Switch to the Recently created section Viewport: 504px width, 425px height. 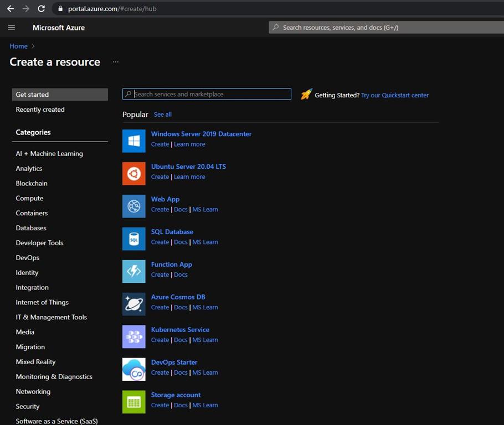(x=40, y=109)
